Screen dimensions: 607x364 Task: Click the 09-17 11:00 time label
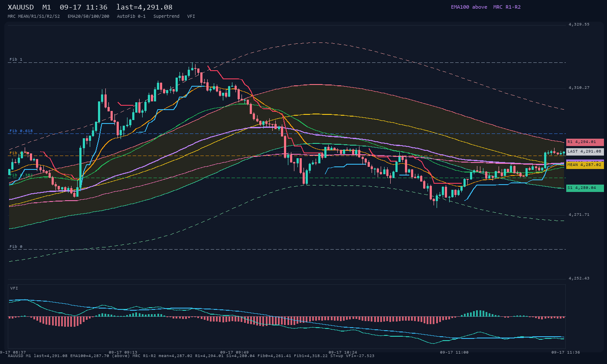pos(454,352)
